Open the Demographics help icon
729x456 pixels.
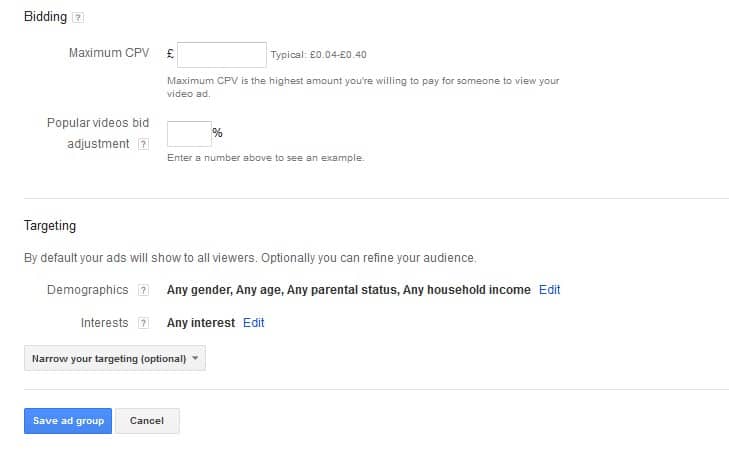coord(143,291)
